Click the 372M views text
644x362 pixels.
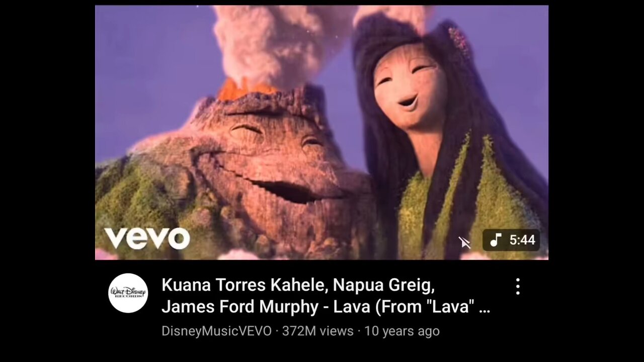317,331
